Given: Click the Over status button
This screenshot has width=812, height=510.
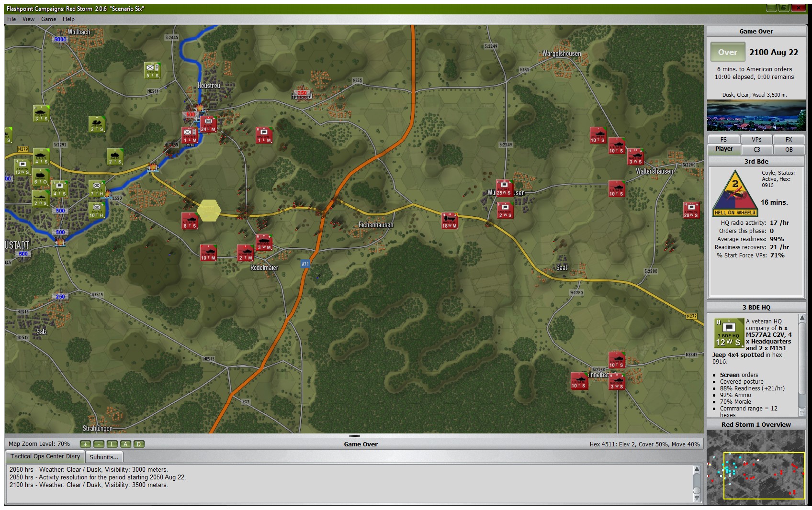Looking at the screenshot, I should click(x=727, y=52).
